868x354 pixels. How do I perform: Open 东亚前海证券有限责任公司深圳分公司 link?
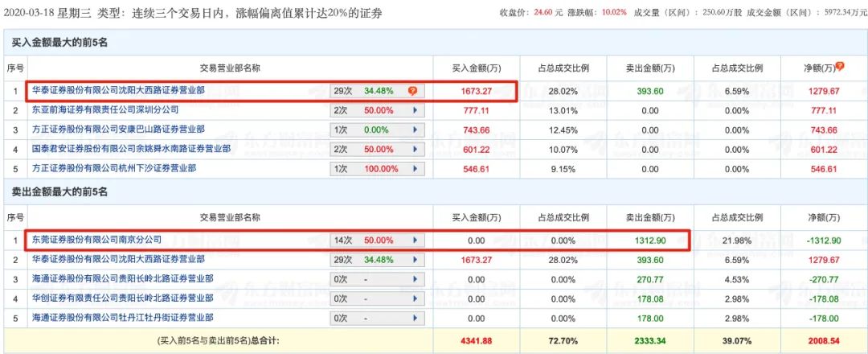(x=104, y=109)
